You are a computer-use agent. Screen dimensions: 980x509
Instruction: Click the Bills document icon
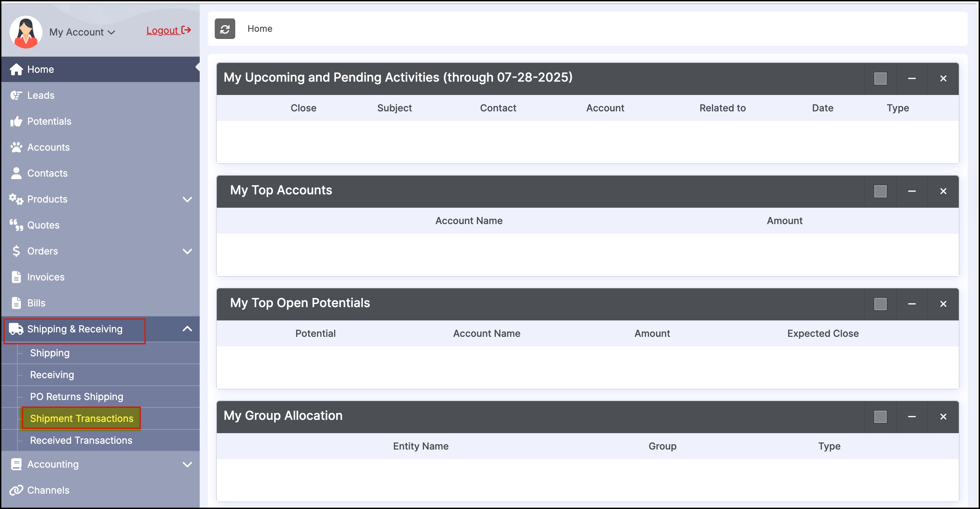coord(16,303)
